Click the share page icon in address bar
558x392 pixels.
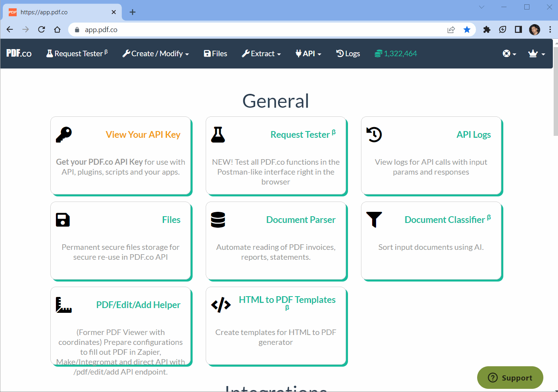point(451,30)
